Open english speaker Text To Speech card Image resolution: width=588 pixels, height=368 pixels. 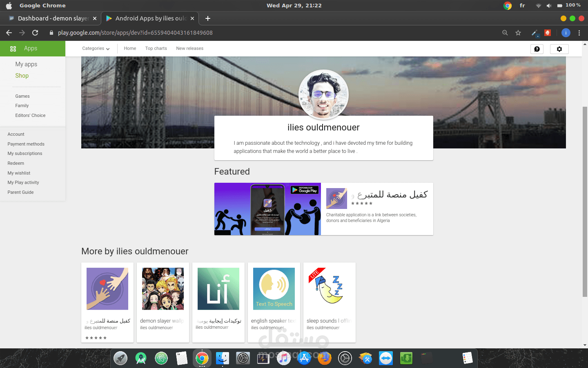point(274,303)
